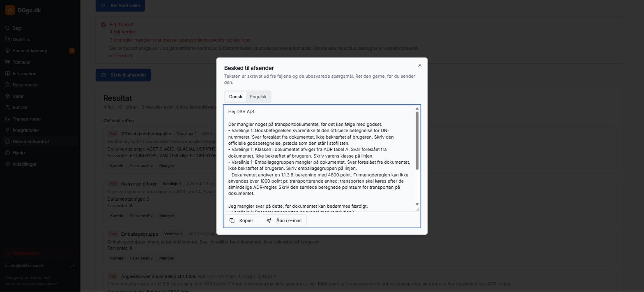Click inside the message text area
The width and height of the screenshot is (644, 292).
click(x=320, y=159)
